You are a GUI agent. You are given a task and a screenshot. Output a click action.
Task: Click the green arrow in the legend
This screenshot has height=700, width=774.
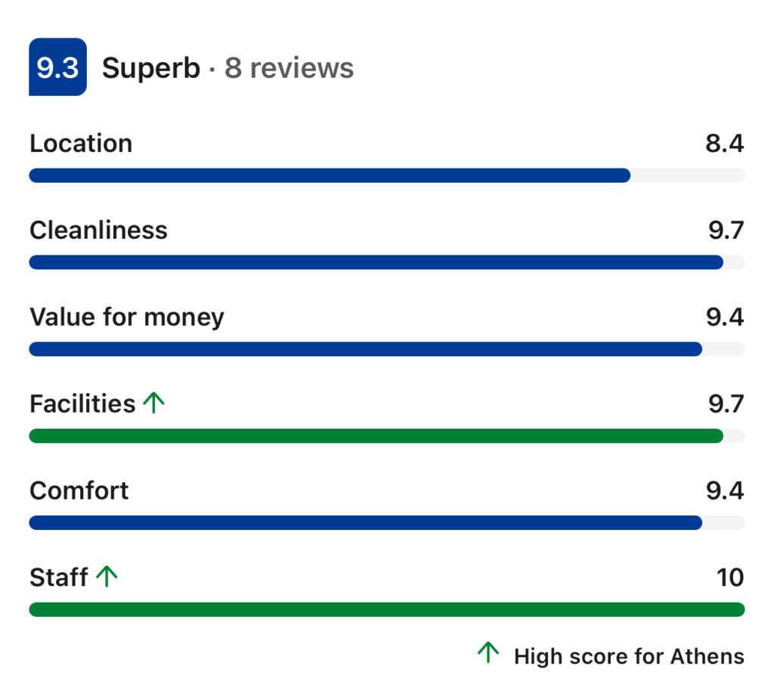[488, 652]
